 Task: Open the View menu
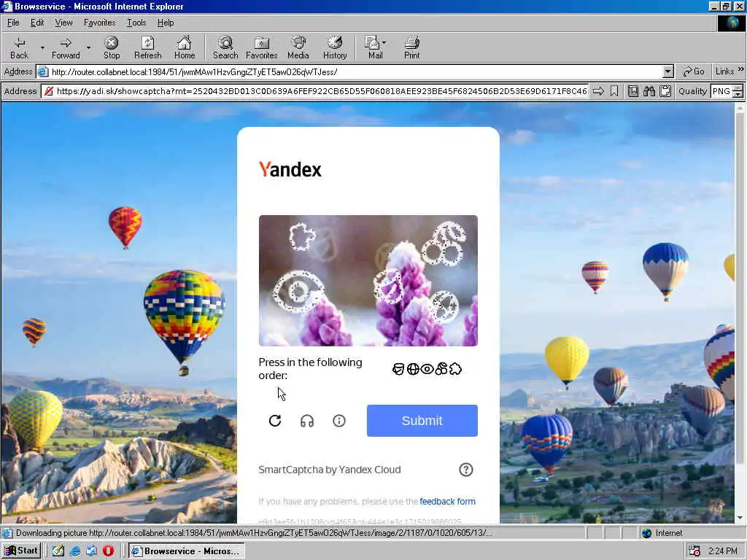tap(63, 23)
